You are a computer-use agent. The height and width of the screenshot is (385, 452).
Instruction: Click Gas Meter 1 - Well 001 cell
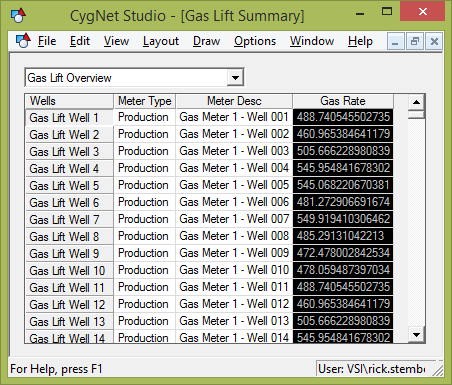234,117
